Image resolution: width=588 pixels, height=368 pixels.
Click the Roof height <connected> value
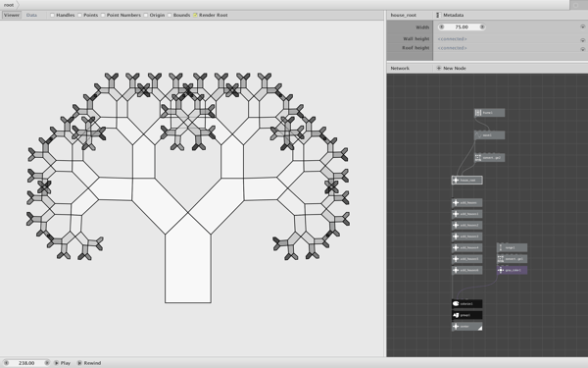pyautogui.click(x=452, y=48)
